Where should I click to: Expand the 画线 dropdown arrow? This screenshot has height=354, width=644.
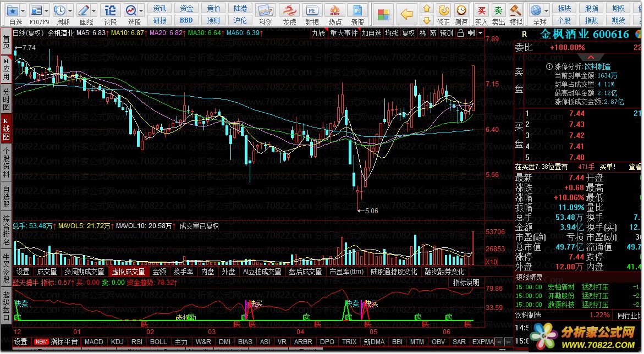tap(94, 10)
